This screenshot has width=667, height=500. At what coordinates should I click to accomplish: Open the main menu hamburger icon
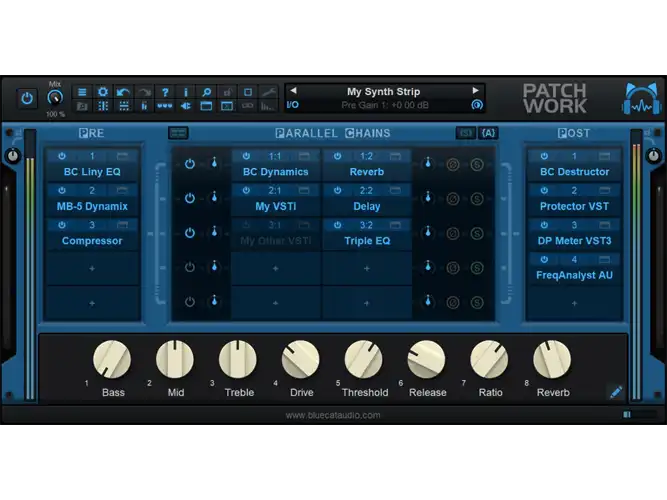pos(82,92)
